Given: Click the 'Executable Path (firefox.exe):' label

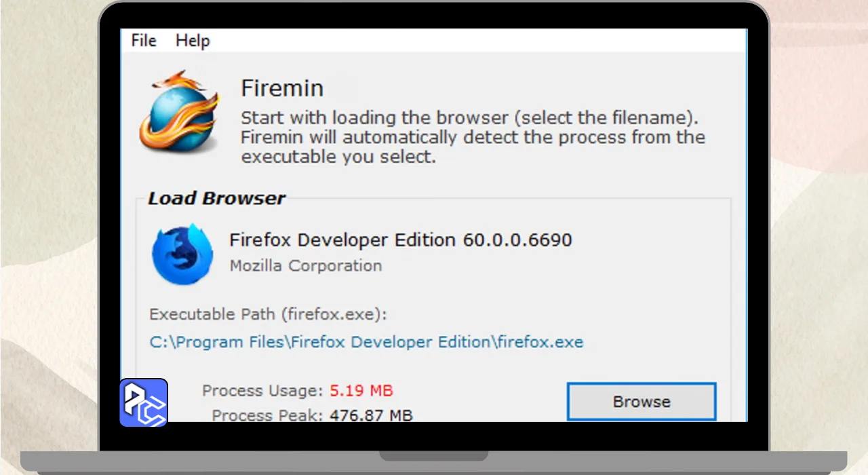Looking at the screenshot, I should pyautogui.click(x=268, y=315).
